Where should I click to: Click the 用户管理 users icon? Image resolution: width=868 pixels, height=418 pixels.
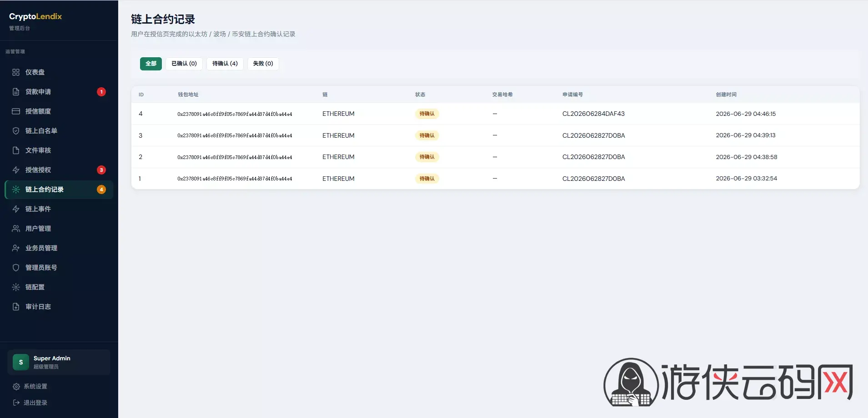click(x=16, y=229)
